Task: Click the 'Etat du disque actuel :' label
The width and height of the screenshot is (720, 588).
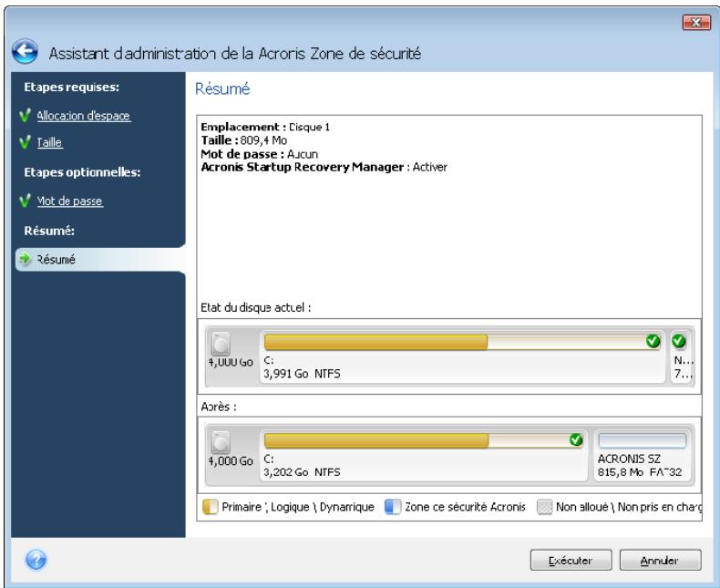Action: (256, 307)
